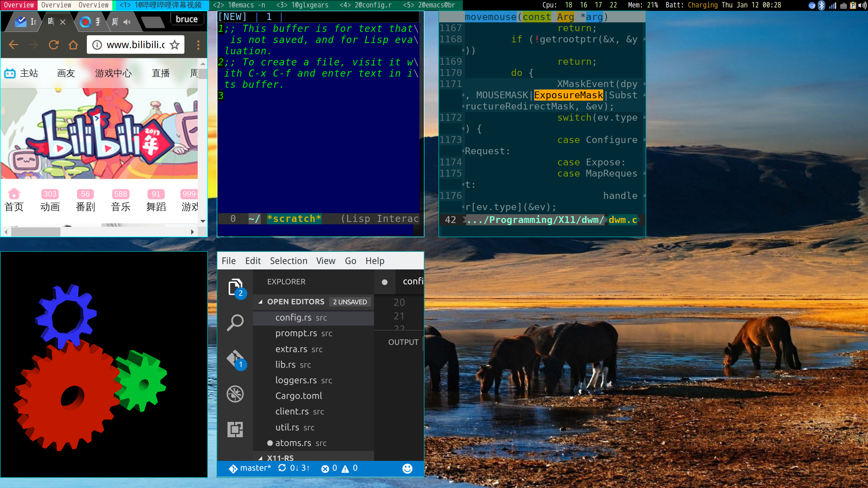Open 游戏中心 link on bilibili
The width and height of the screenshot is (868, 488).
113,73
